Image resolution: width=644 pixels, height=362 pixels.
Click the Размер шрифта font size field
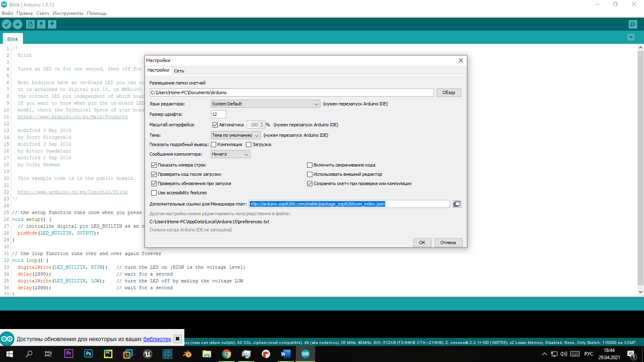tap(219, 114)
